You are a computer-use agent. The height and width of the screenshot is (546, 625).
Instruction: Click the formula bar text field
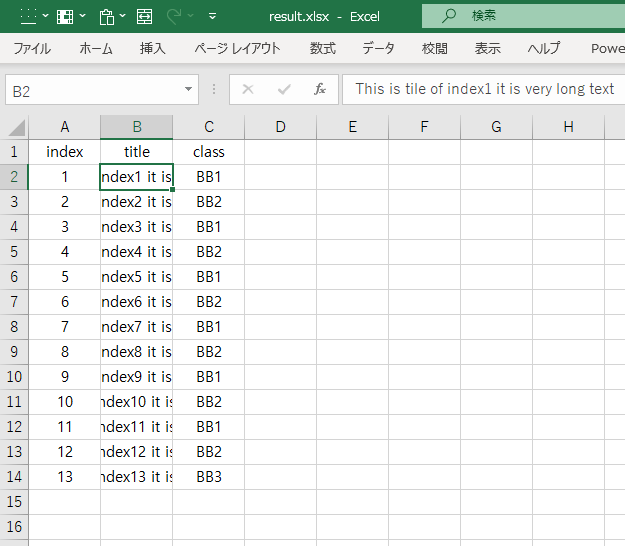(x=485, y=90)
